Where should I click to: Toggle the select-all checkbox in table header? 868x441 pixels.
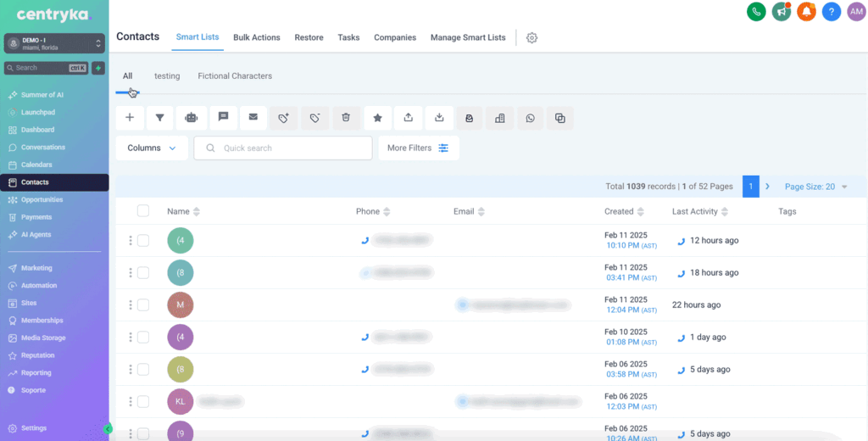point(142,211)
